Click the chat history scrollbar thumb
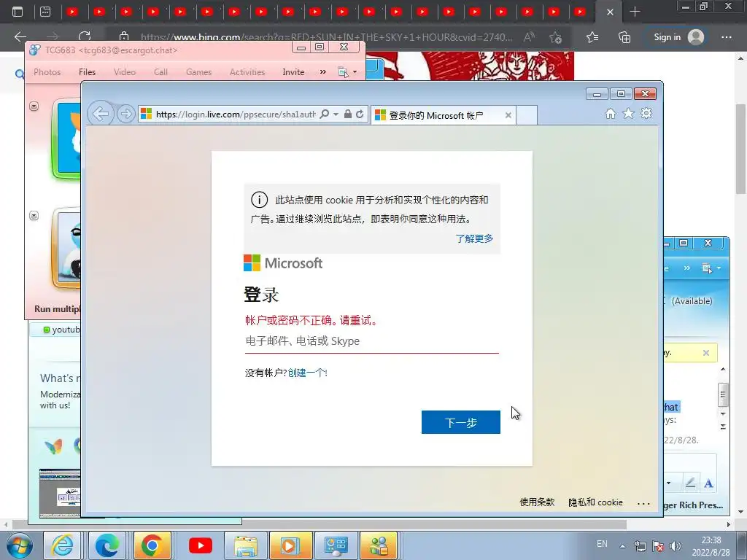 point(723,394)
